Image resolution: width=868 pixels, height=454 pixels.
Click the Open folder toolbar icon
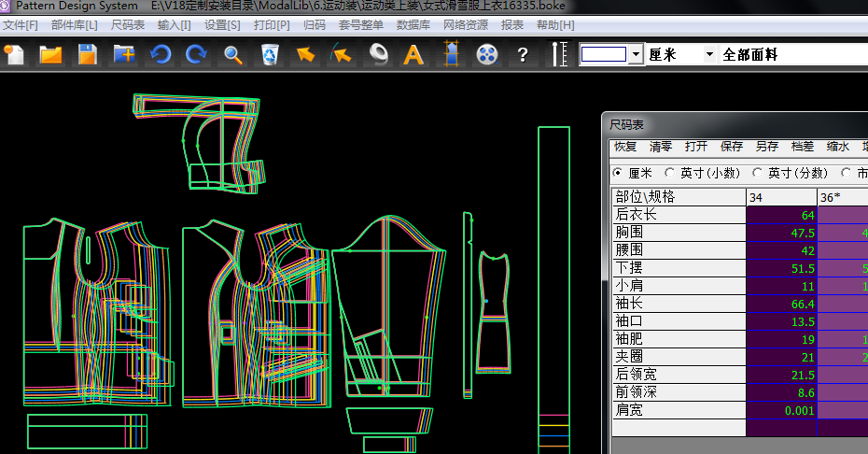point(50,54)
